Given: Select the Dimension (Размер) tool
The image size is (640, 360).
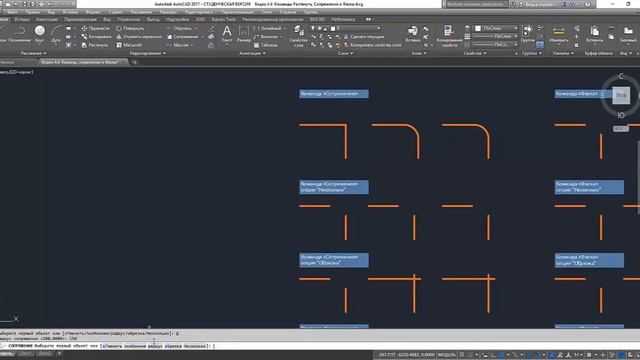Looking at the screenshot, I should 244,34.
